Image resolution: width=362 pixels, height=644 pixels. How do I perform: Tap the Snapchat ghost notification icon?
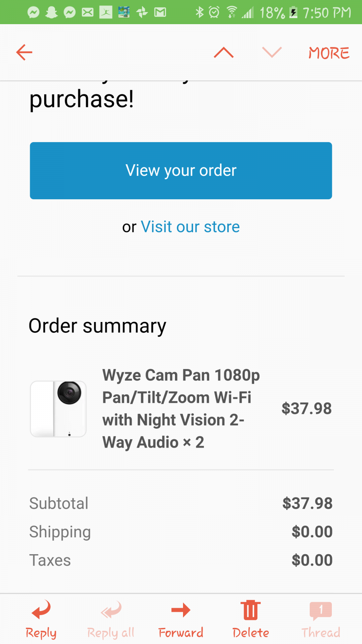[51, 12]
